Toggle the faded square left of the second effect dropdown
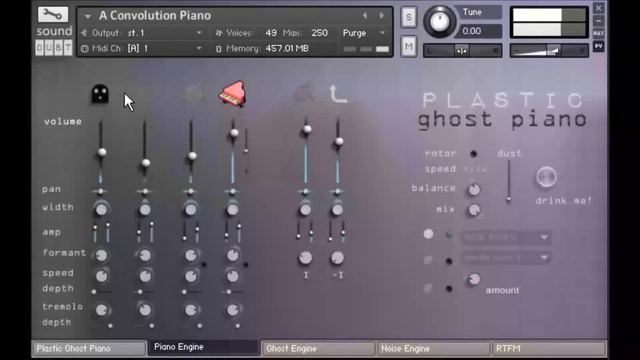Screen dimensions: 640x360 pos(428,260)
